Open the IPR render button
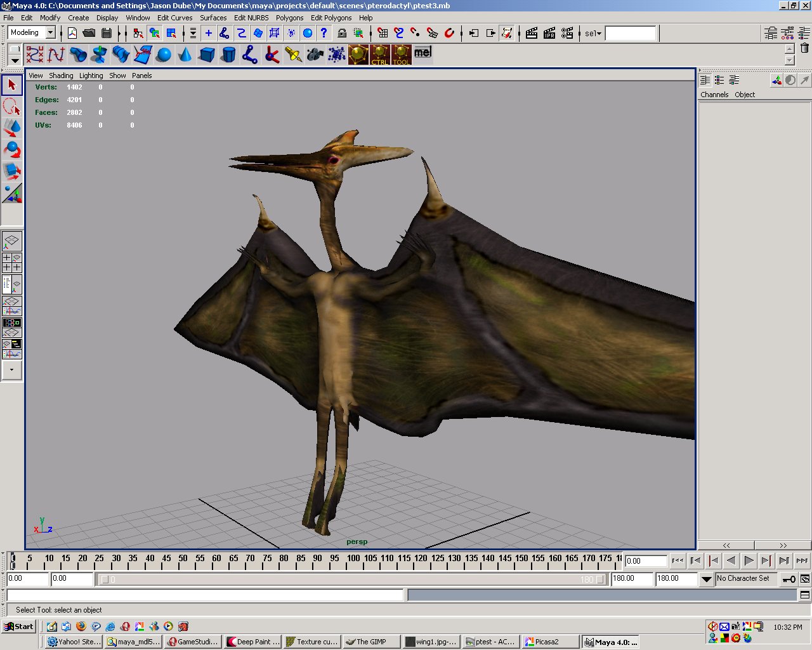The width and height of the screenshot is (812, 650). coord(549,33)
